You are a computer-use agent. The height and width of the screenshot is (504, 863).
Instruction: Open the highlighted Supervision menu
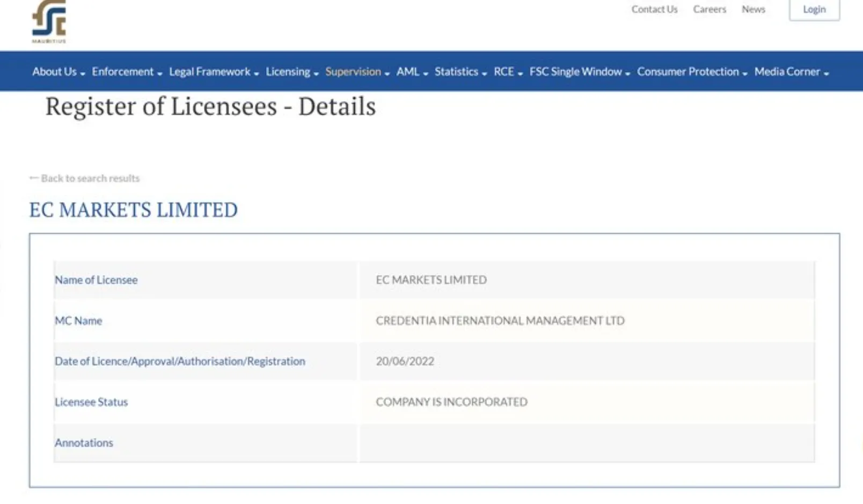click(x=357, y=72)
